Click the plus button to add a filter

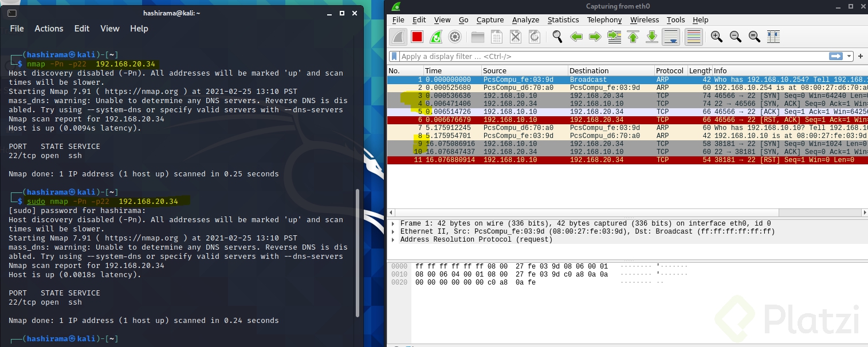(x=861, y=56)
